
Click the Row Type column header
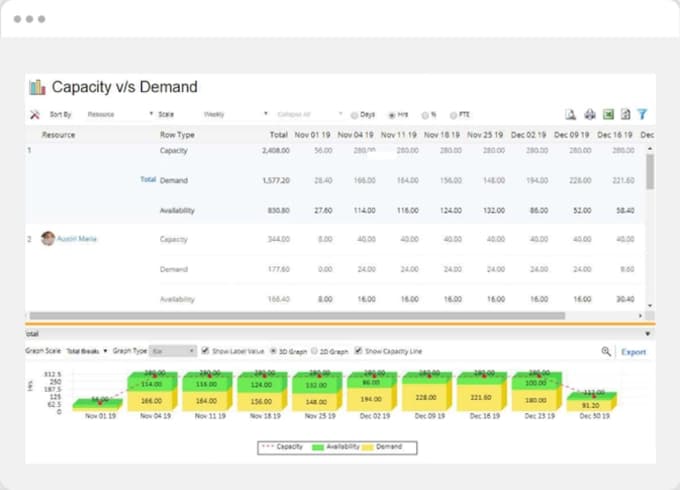coord(177,135)
